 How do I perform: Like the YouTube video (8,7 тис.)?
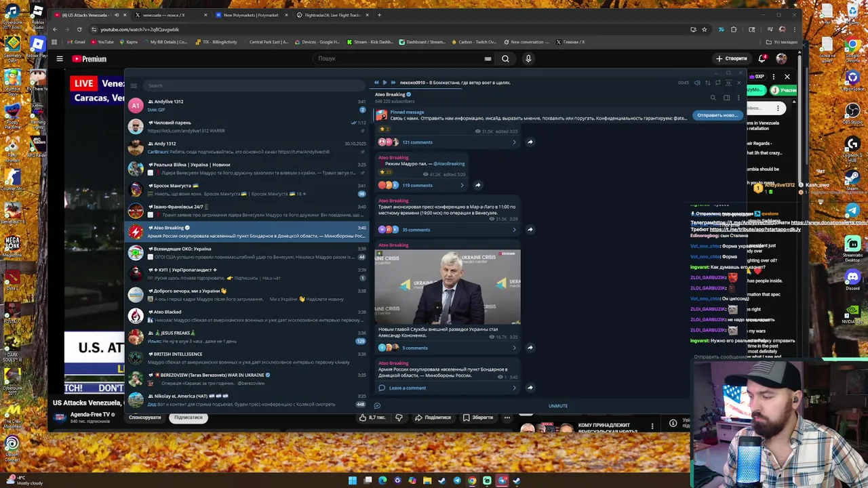pos(372,418)
